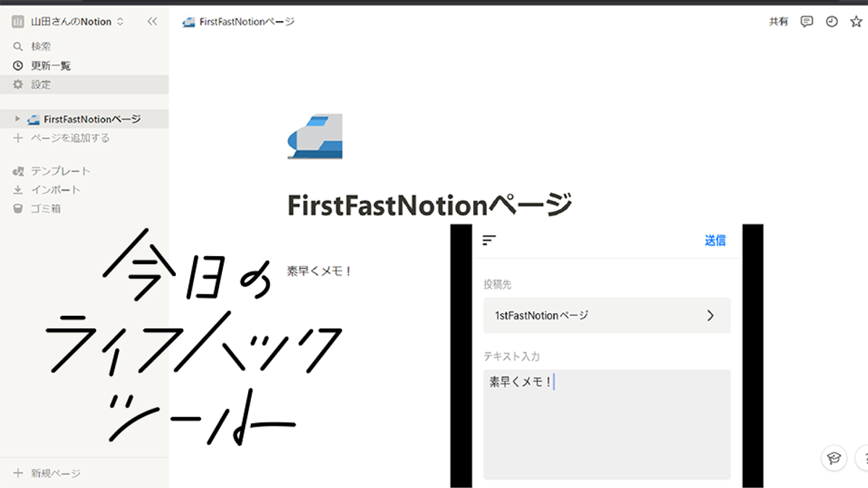Click the clock icon beside 更新一覧
Image resolution: width=868 pixels, height=488 pixels.
(x=18, y=65)
